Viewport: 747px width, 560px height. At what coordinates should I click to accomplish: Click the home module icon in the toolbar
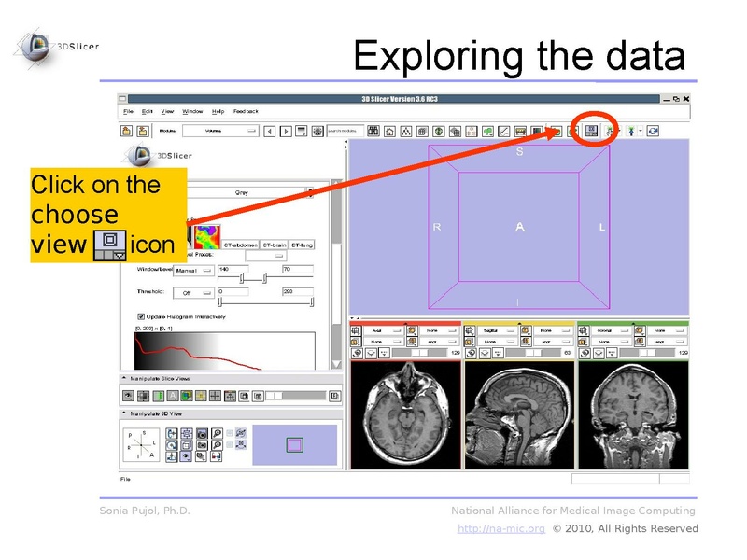389,129
